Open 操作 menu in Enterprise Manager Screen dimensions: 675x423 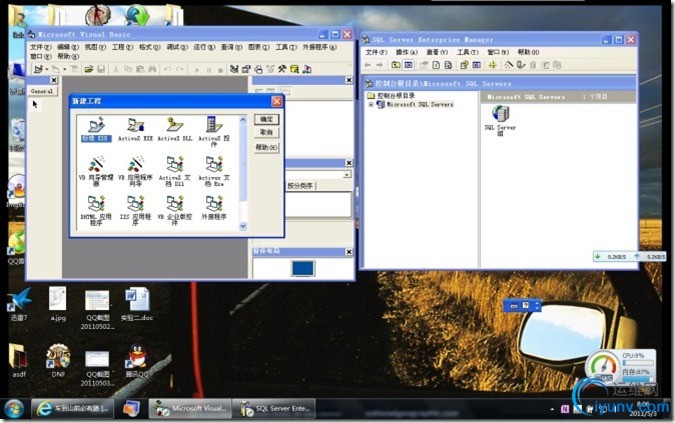(x=407, y=52)
